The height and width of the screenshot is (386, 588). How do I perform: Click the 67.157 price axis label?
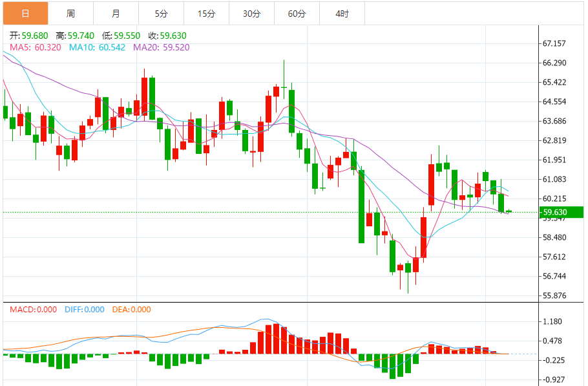pos(554,44)
